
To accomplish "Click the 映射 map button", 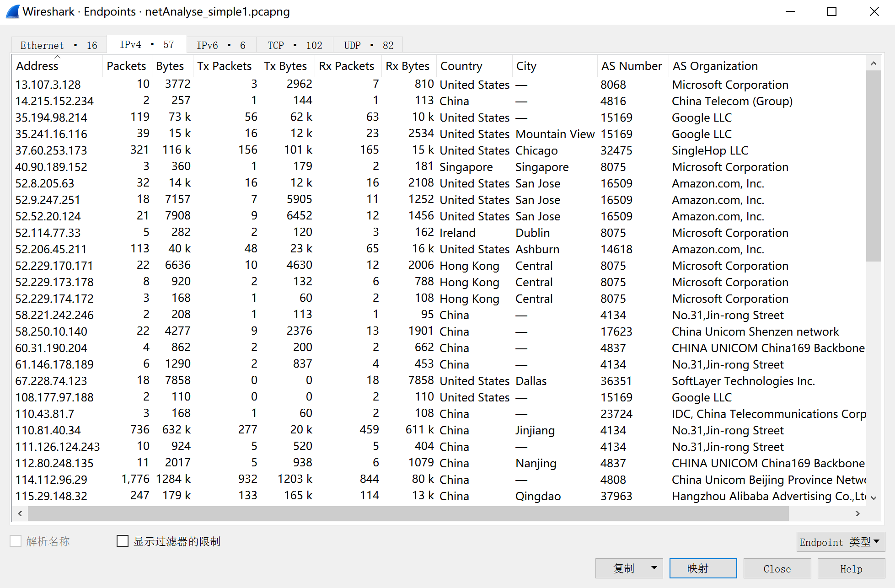I will 703,568.
